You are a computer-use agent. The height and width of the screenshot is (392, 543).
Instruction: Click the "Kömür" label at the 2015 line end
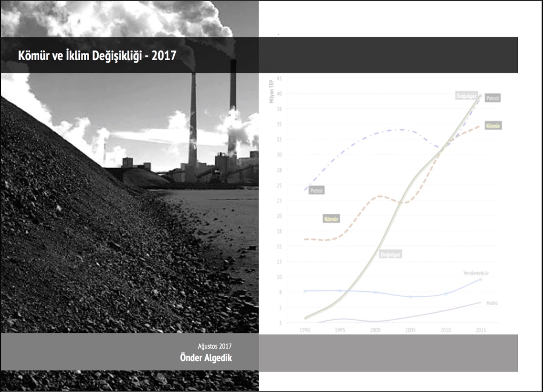493,126
